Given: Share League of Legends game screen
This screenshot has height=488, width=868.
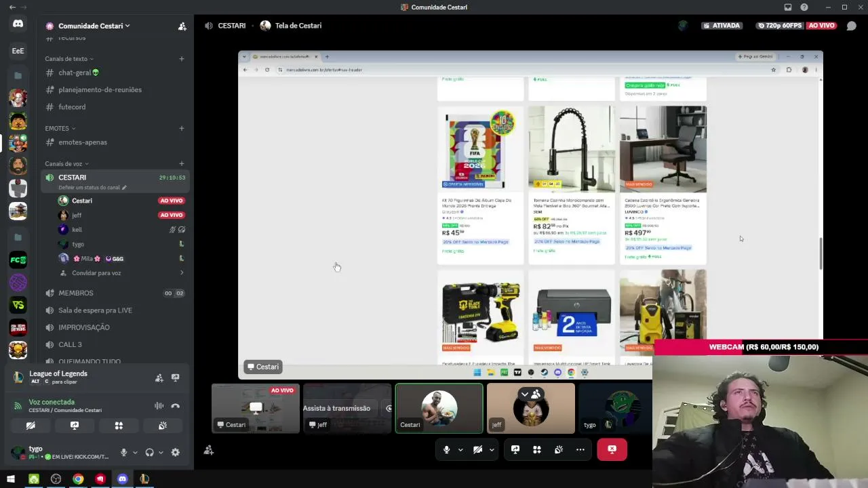Looking at the screenshot, I should [176, 378].
